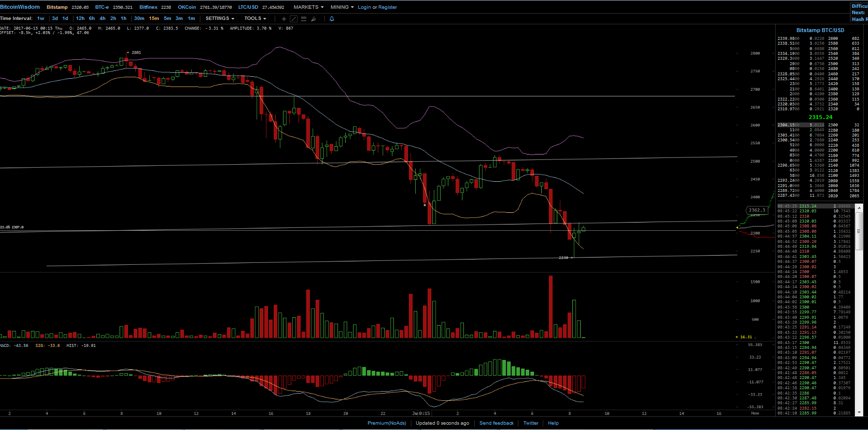
Task: Open the Help link in footer
Action: 553,423
